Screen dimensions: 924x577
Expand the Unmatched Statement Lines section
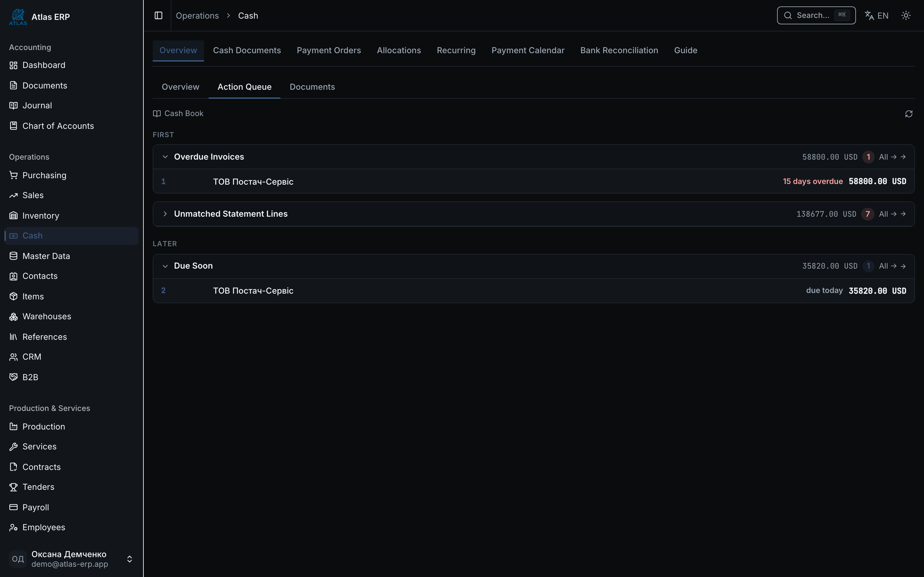(x=165, y=214)
